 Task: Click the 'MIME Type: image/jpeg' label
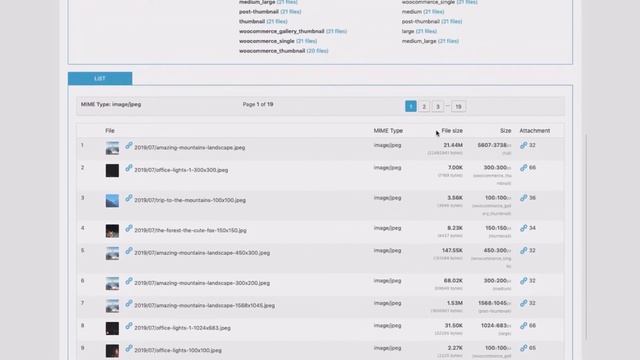tap(111, 104)
